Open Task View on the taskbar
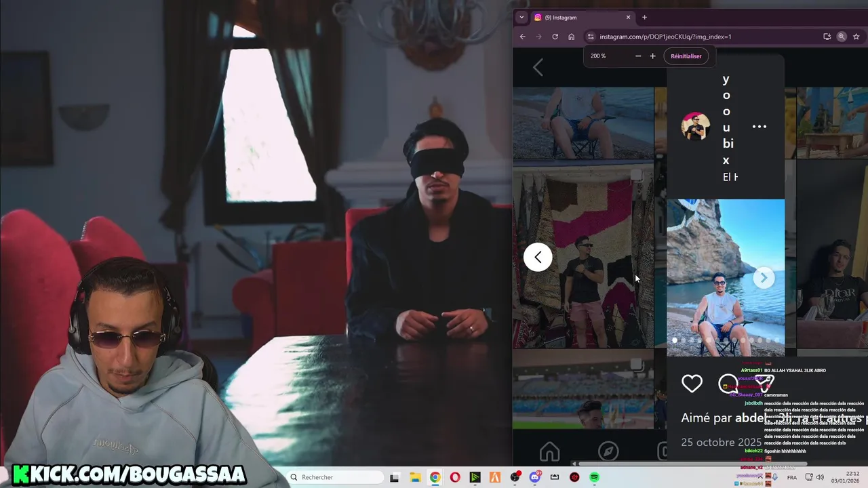868x488 pixels. click(395, 477)
